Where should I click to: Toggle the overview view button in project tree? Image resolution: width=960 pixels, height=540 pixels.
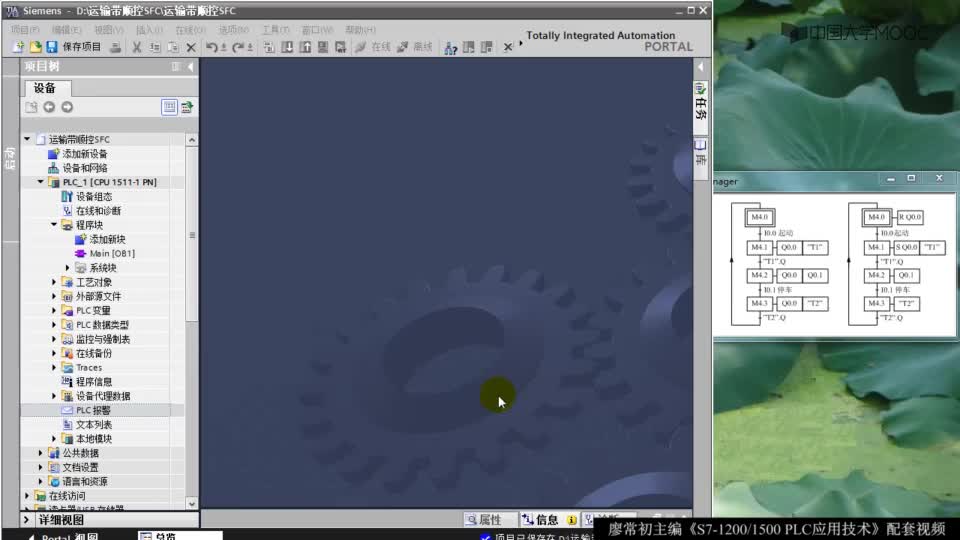pos(170,107)
